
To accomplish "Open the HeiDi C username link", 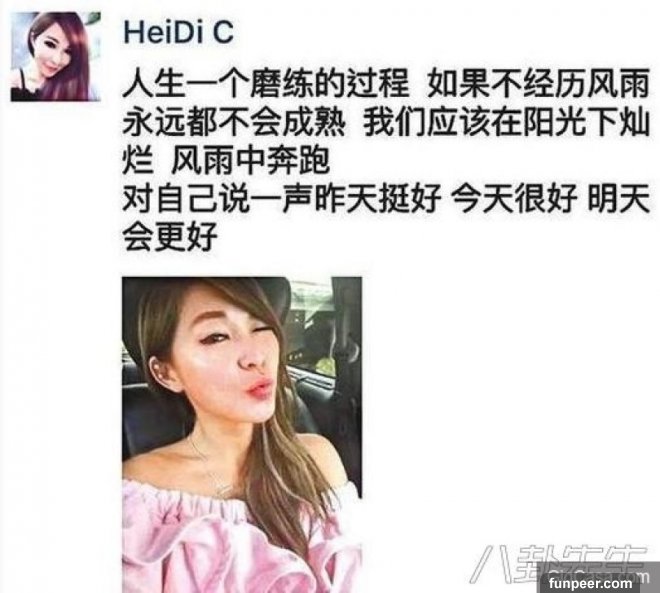I will tap(178, 32).
